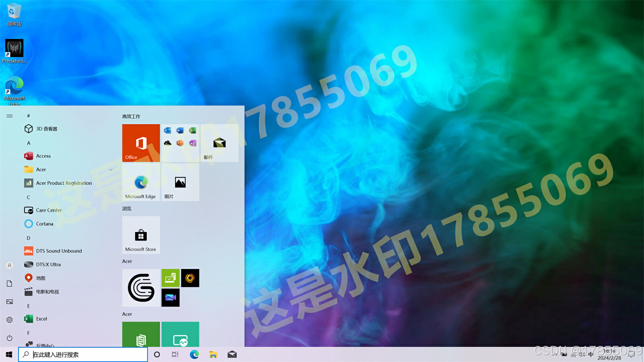Click the # letter header in app list
This screenshot has height=362, width=644.
[29, 116]
